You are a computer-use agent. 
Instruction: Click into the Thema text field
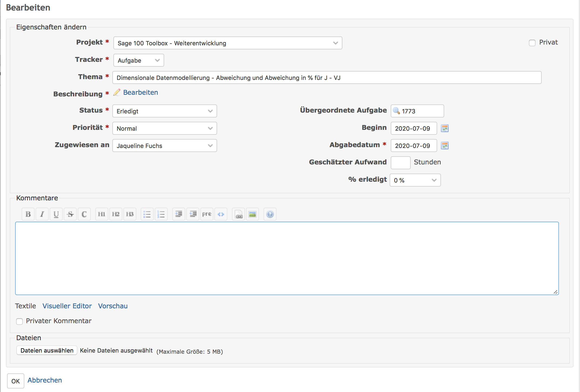click(327, 78)
